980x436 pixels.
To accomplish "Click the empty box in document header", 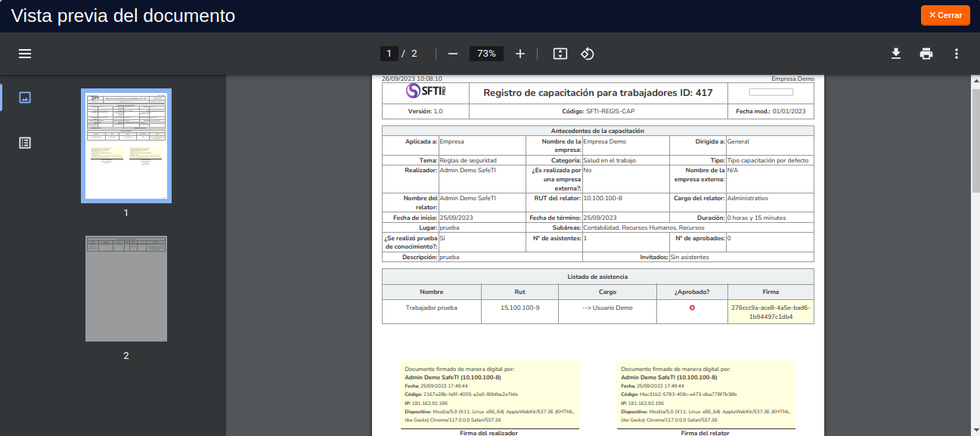I will (771, 92).
